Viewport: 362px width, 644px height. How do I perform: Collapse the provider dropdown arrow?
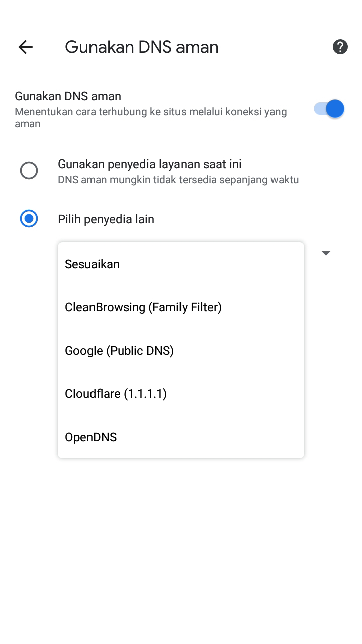pos(326,253)
